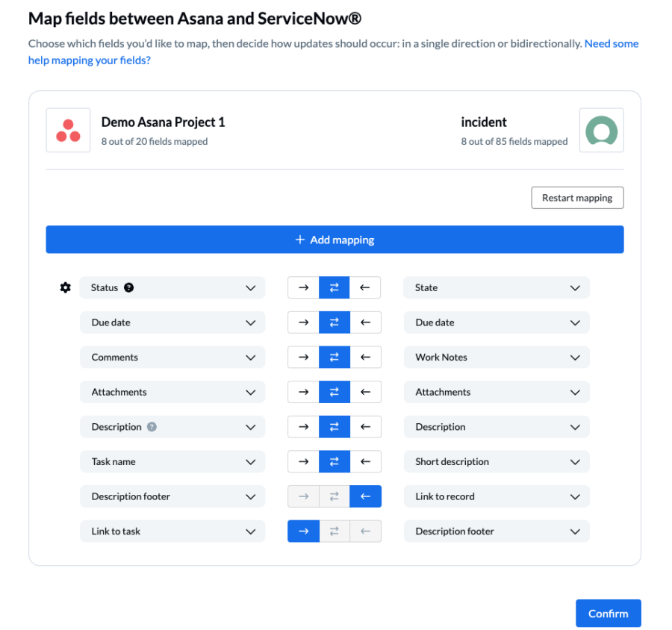Click the right-arrow sync icon for Due date
Viewport: 672px width, 630px height.
click(303, 322)
